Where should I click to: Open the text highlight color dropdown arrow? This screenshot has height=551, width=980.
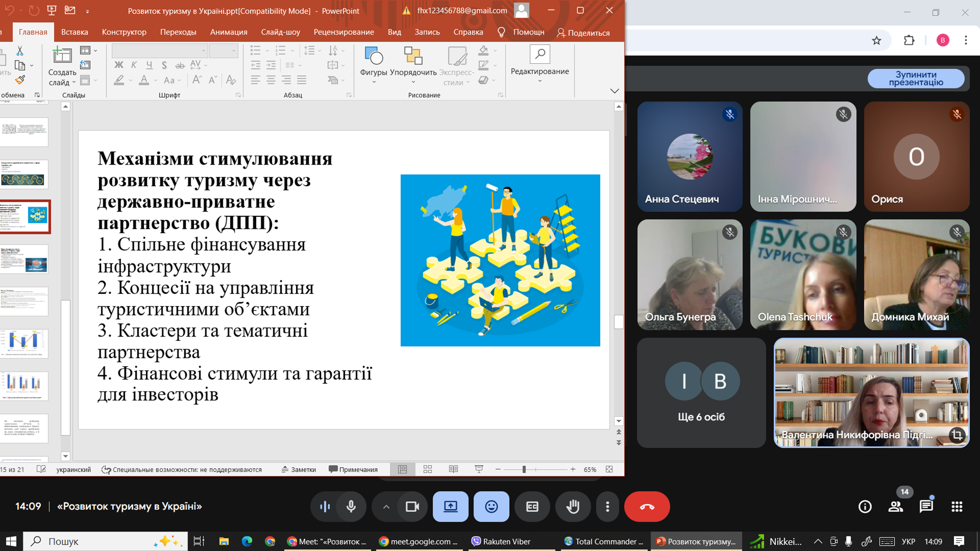point(130,81)
